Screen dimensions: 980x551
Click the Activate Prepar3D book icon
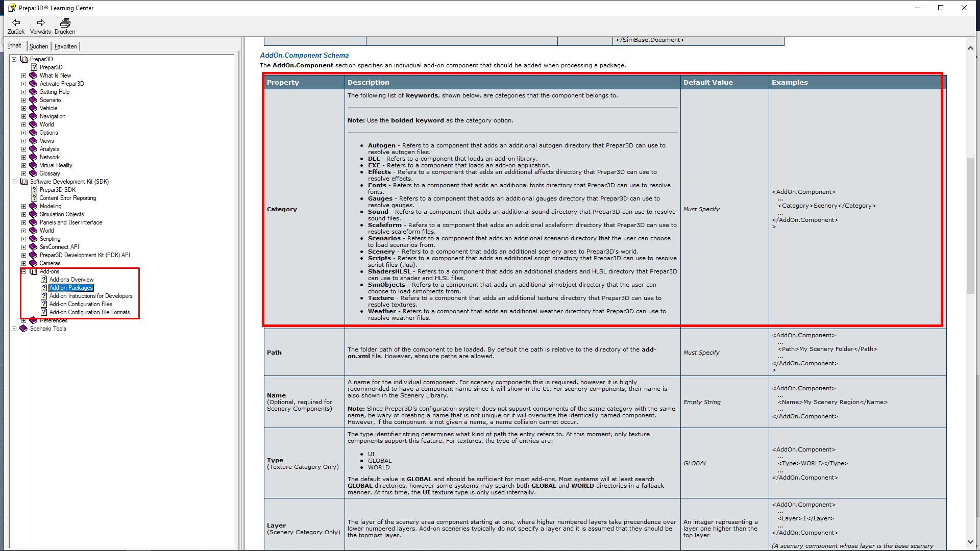click(33, 84)
